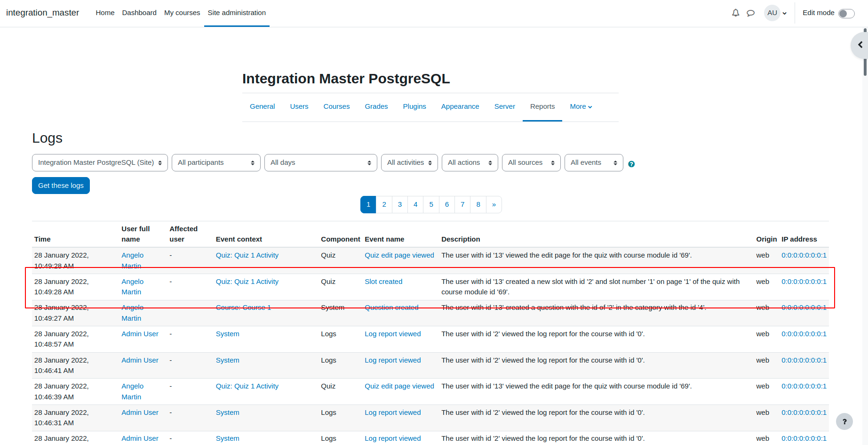Open Site administration in top navigation
This screenshot has width=868, height=445.
[237, 13]
